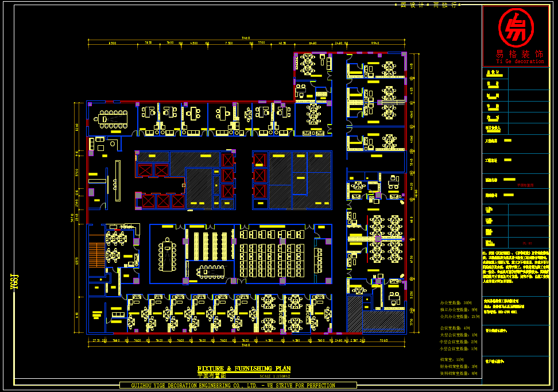Select the 平面布置图 subtitle under the plan title
Screen dimensions: 558x392
[212, 375]
